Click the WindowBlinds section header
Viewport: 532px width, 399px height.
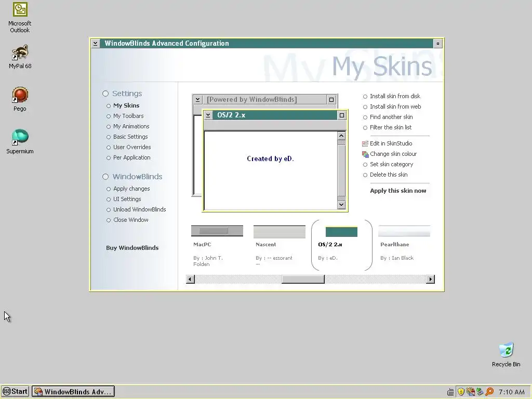[x=132, y=177]
